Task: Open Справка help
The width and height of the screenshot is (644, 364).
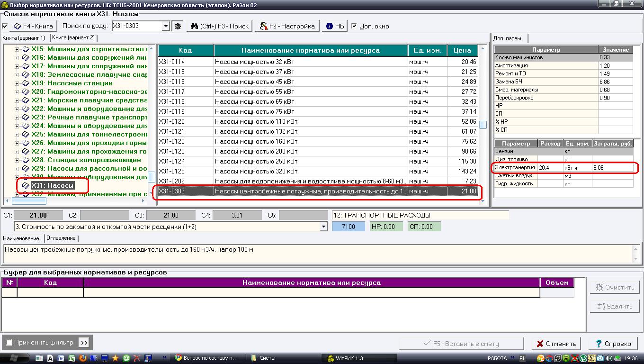Action: point(613,344)
